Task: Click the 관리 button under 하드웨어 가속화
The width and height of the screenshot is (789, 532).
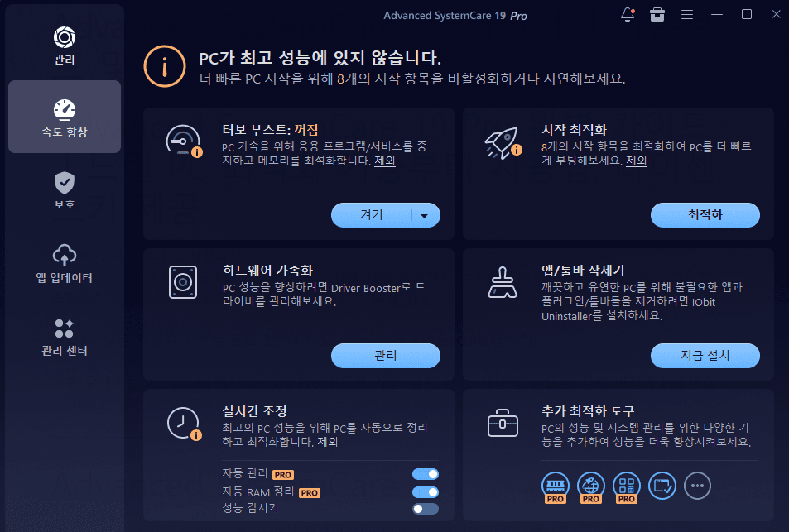Action: click(386, 356)
